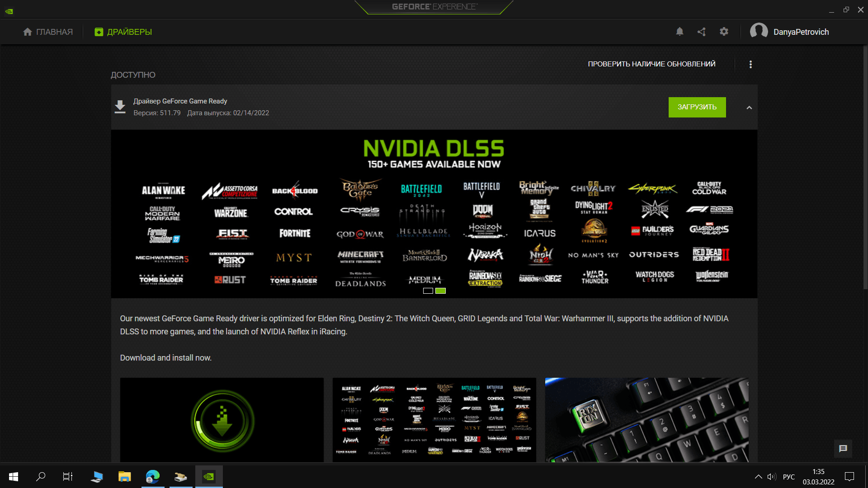Viewport: 868px width, 488px height.
Task: Open the Windows Action Center icon
Action: click(x=849, y=477)
